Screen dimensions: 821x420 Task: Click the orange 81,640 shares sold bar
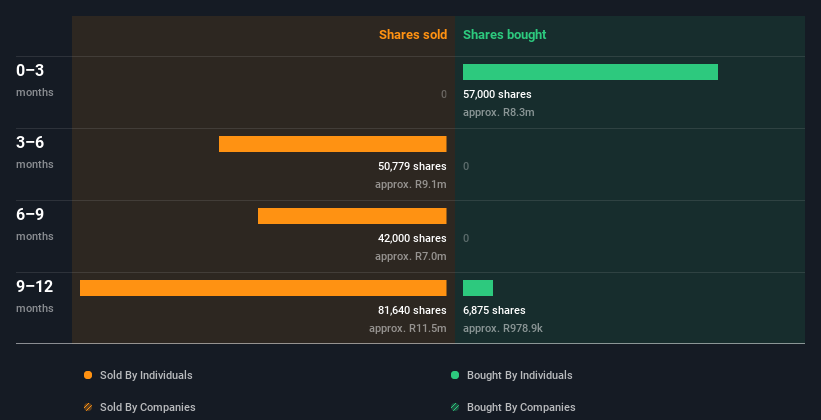tap(263, 288)
